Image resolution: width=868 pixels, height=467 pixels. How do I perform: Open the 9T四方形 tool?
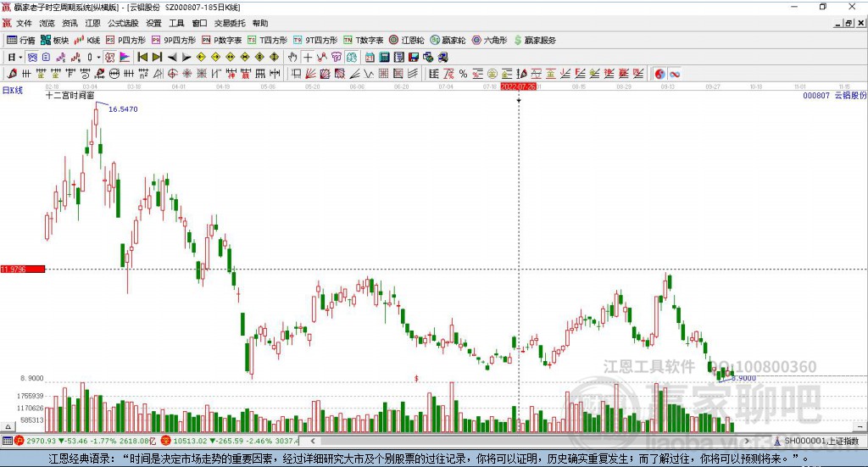click(315, 41)
